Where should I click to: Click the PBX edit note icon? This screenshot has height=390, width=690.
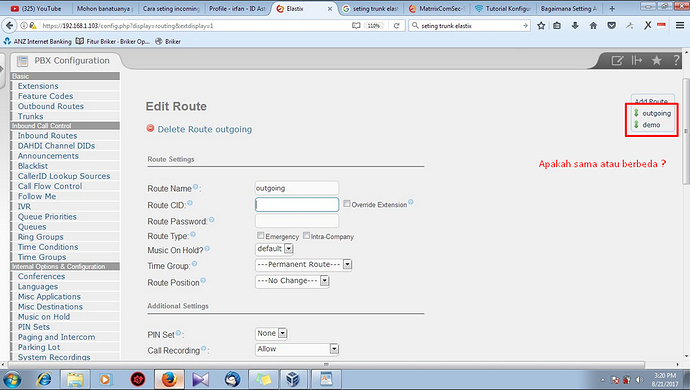617,60
